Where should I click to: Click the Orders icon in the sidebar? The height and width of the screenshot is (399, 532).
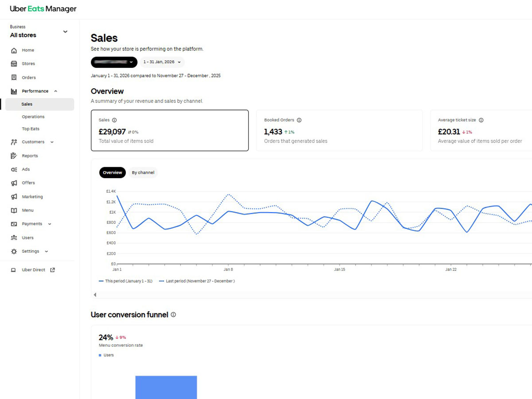click(14, 77)
